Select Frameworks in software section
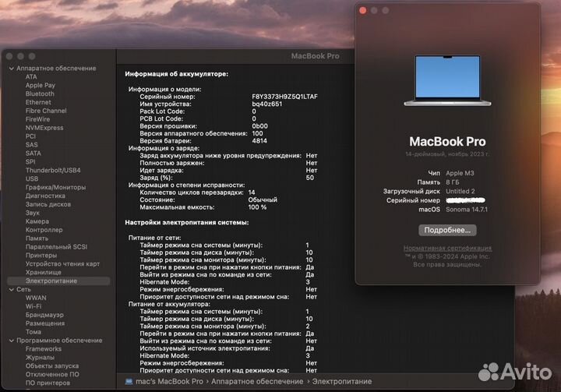The image size is (561, 392). (x=44, y=349)
